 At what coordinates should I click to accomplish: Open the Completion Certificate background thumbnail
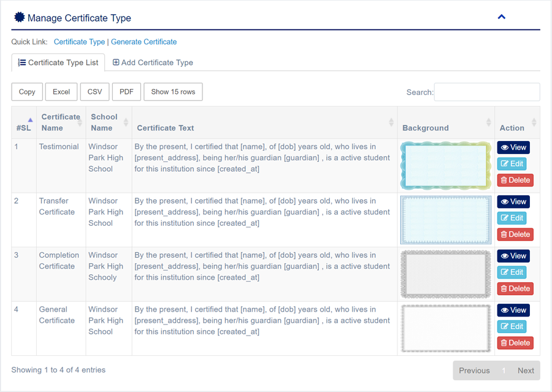click(446, 274)
